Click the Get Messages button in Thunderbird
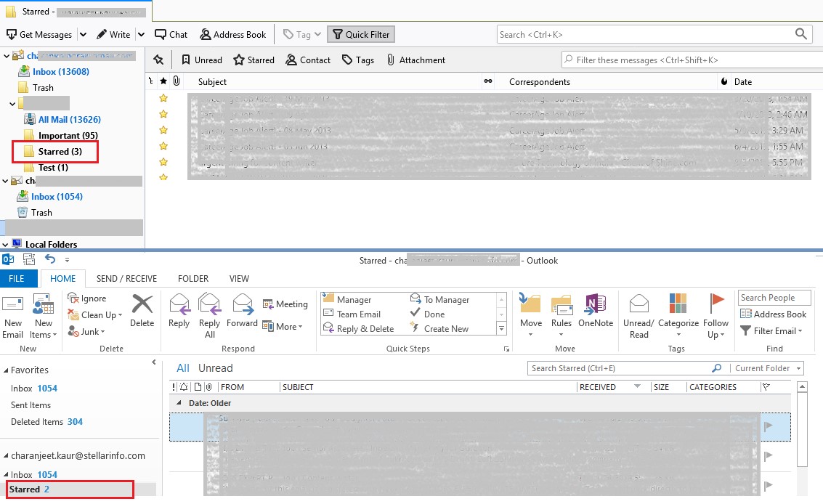 [39, 34]
